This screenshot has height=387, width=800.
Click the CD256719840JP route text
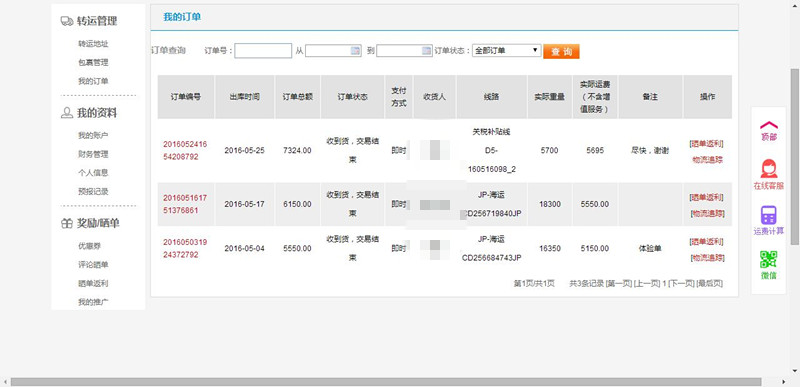(x=492, y=213)
